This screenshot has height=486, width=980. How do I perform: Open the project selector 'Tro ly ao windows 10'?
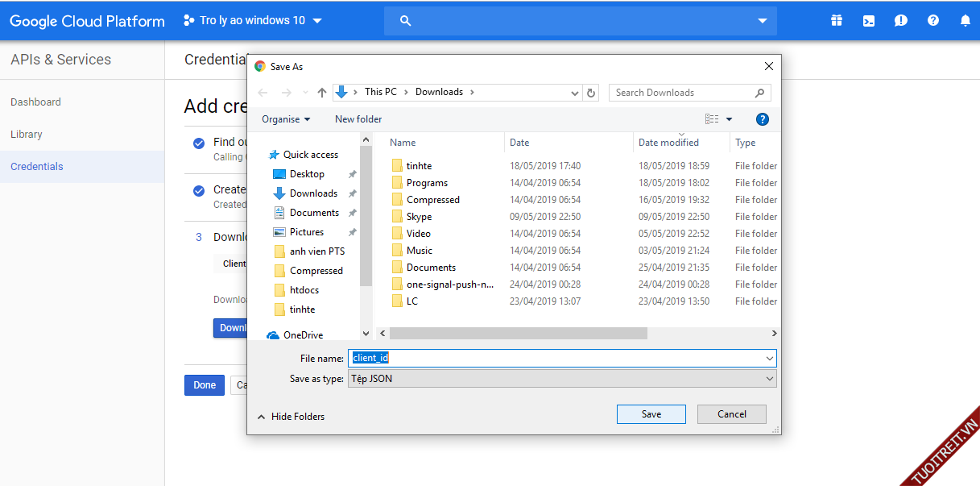[253, 21]
